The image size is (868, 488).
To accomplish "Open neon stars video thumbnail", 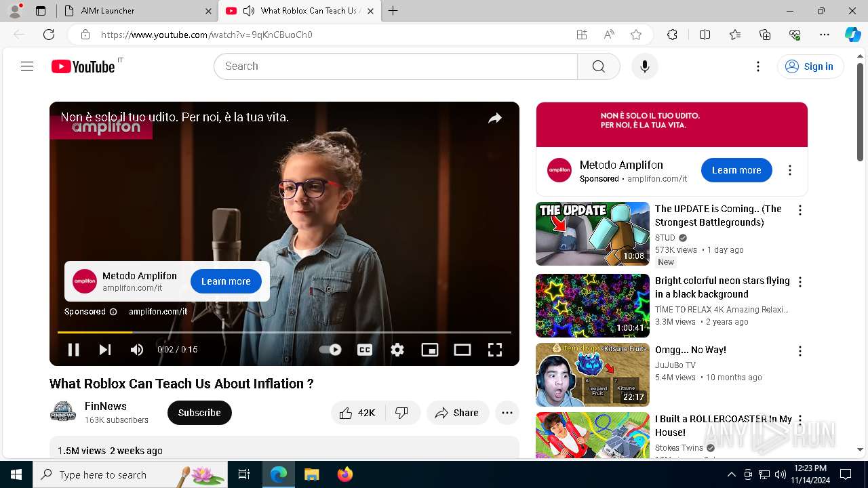I will click(x=593, y=306).
